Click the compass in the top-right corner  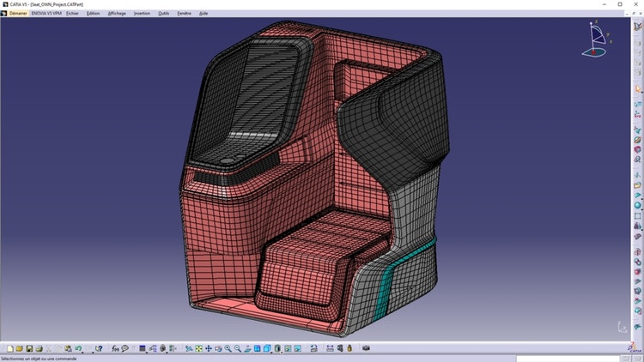pos(595,39)
